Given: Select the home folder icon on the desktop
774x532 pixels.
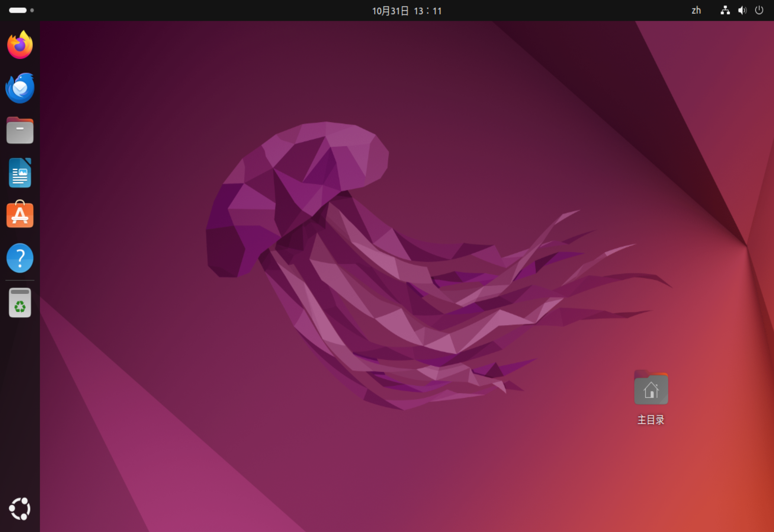Looking at the screenshot, I should coord(651,388).
